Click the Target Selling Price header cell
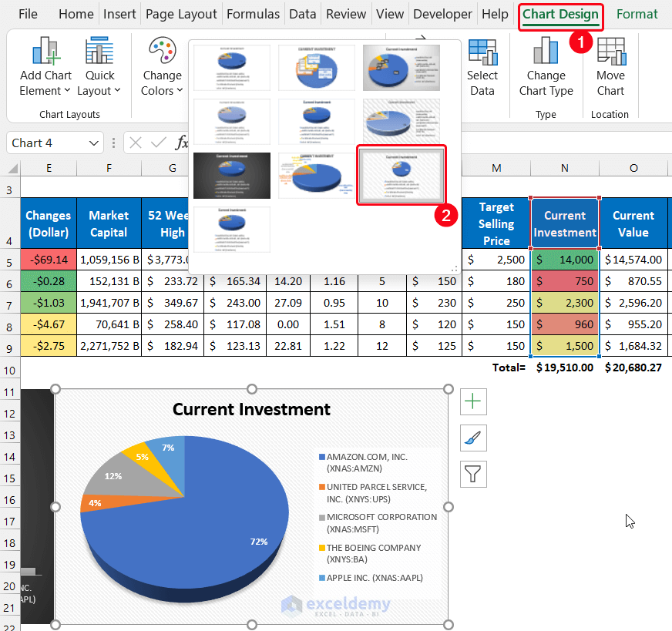 496,223
